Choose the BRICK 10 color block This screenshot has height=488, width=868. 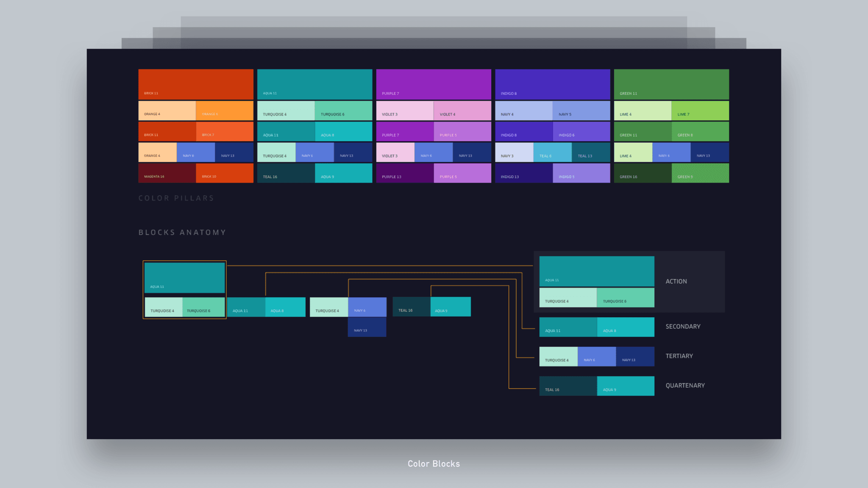click(x=225, y=173)
